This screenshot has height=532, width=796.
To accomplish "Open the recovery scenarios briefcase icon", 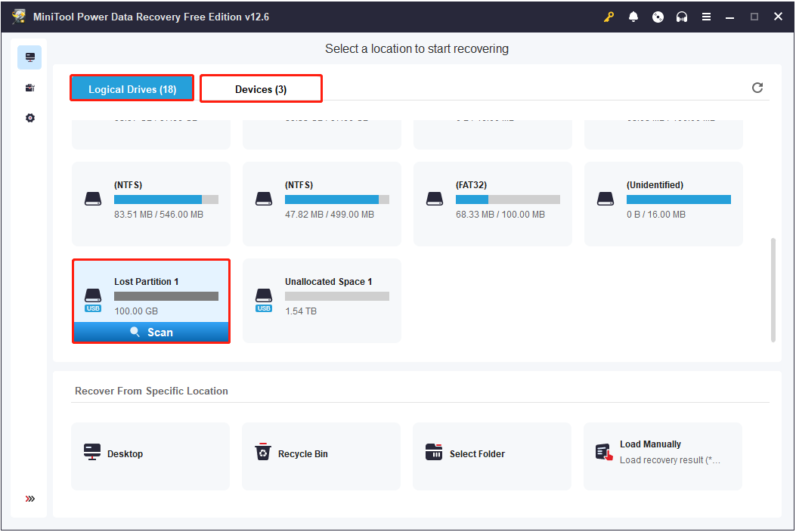I will click(29, 87).
